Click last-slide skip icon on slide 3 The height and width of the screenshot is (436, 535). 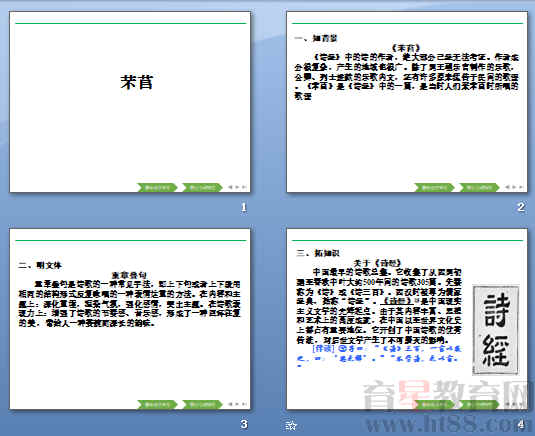coord(244,404)
